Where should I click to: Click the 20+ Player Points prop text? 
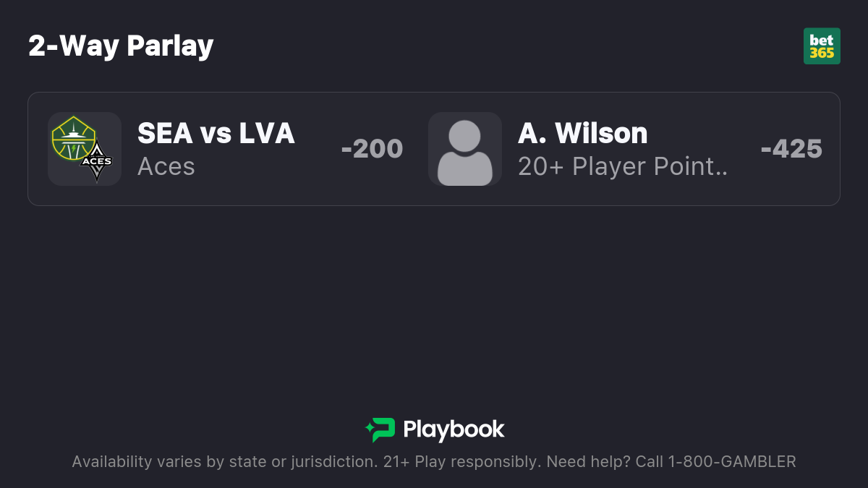point(623,166)
